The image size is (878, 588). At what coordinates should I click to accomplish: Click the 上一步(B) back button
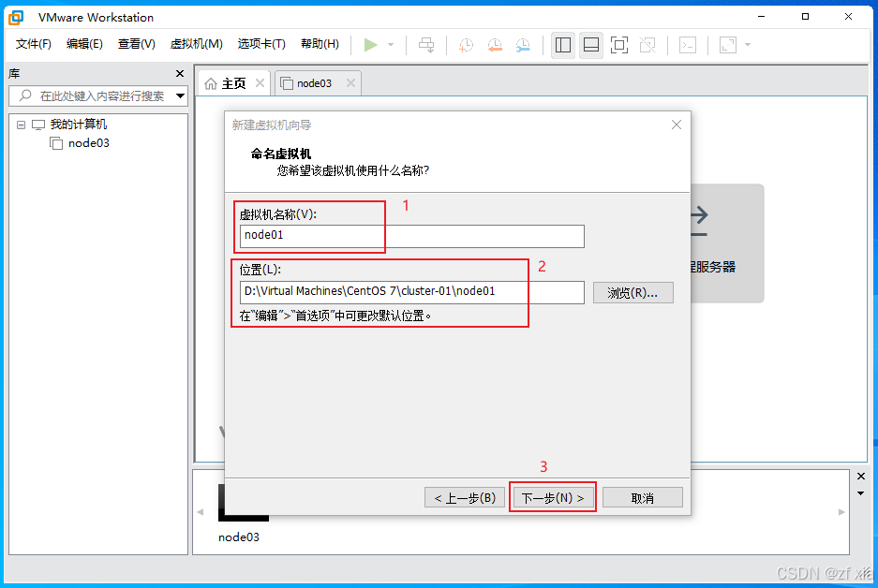click(x=465, y=497)
